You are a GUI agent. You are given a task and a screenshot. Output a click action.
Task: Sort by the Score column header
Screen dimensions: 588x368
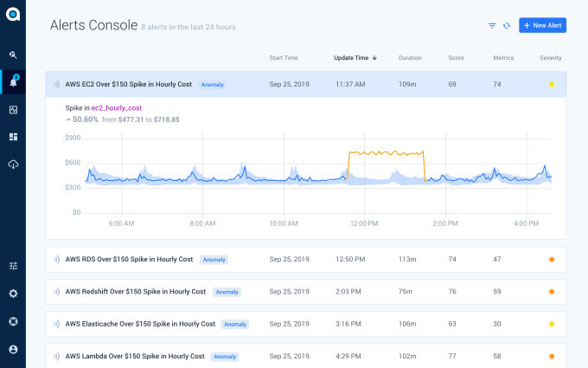point(457,58)
